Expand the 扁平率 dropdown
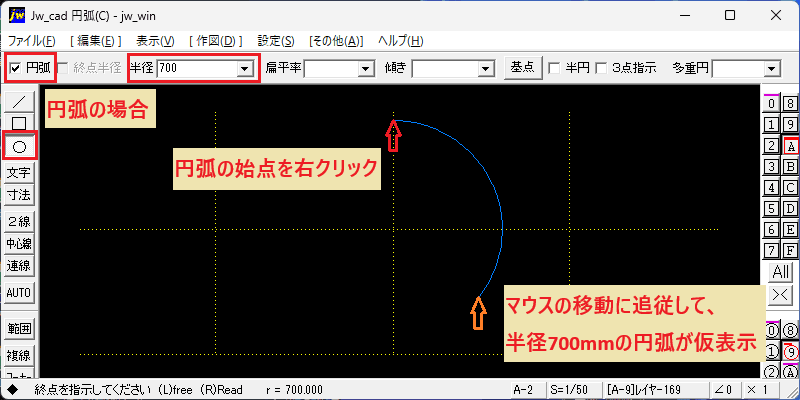This screenshot has height=400, width=800. (366, 68)
